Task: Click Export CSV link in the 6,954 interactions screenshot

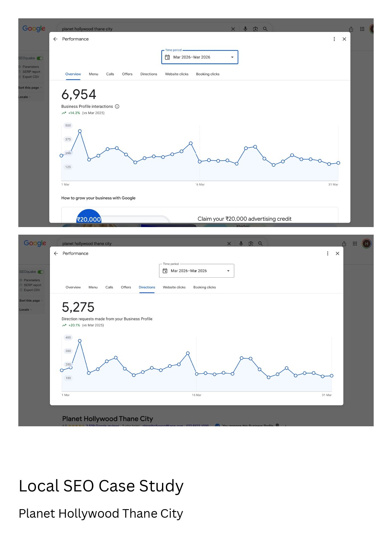Action: pos(31,77)
